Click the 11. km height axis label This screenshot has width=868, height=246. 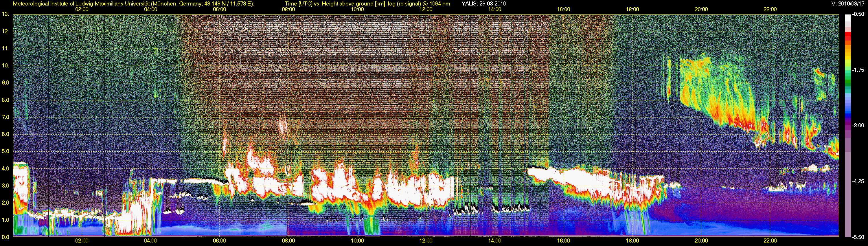pos(5,49)
